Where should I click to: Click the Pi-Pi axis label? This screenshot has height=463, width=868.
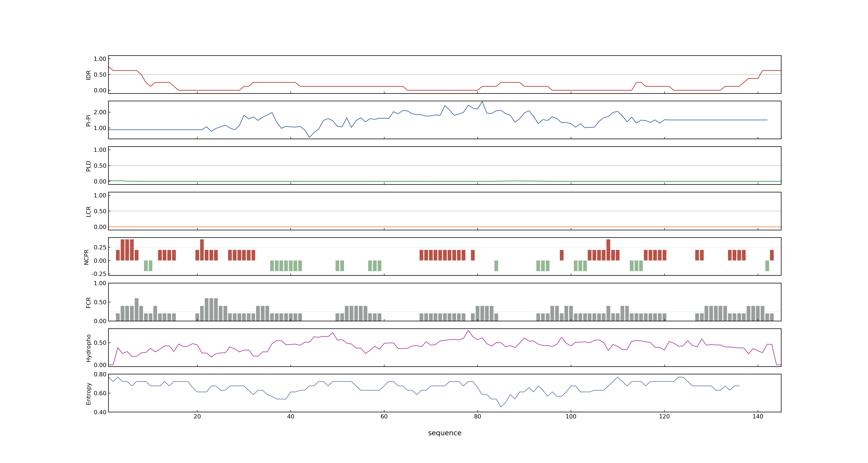(89, 121)
